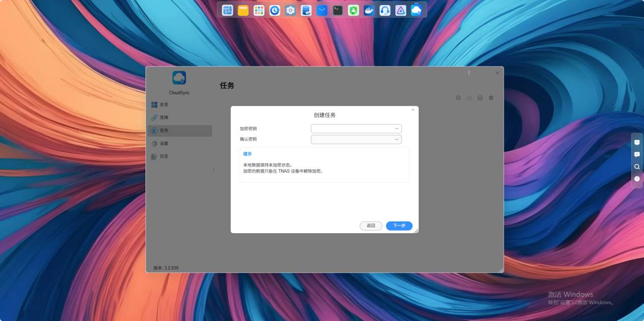Open the help question mark icon

tap(637, 179)
